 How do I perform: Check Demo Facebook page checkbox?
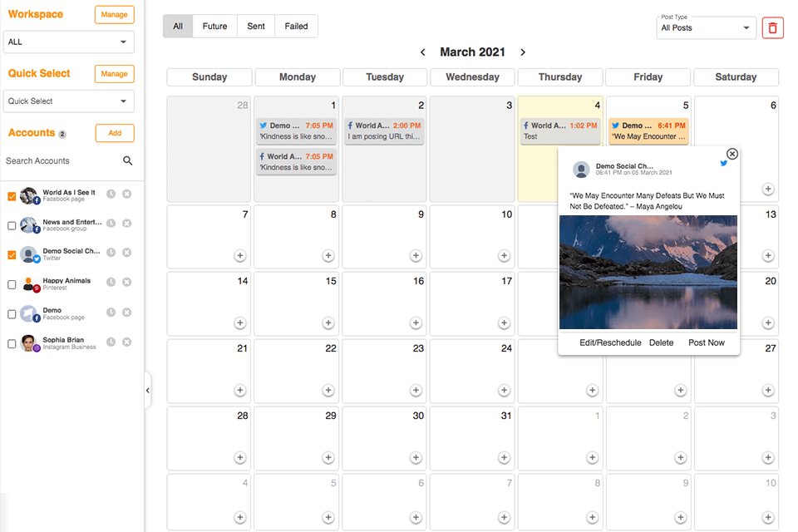pyautogui.click(x=12, y=314)
